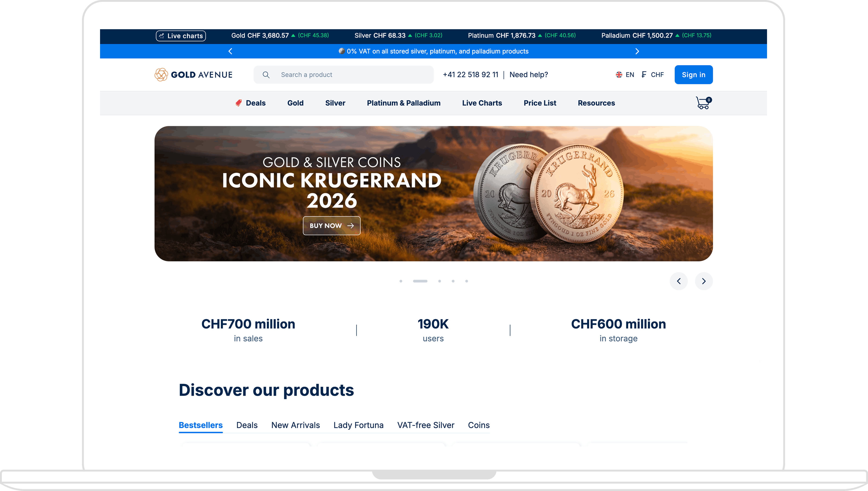This screenshot has width=868, height=491.
Task: Select the third carousel indicator dot
Action: tap(439, 281)
